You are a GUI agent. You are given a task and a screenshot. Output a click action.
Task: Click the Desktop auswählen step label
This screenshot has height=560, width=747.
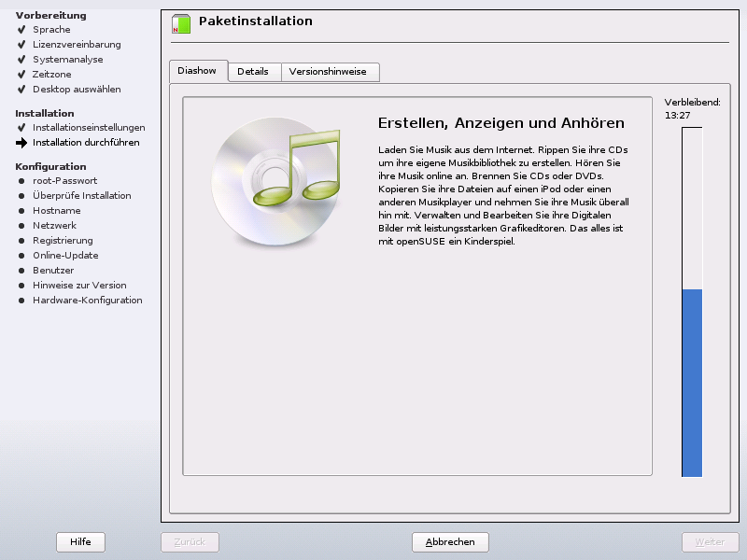pyautogui.click(x=77, y=89)
